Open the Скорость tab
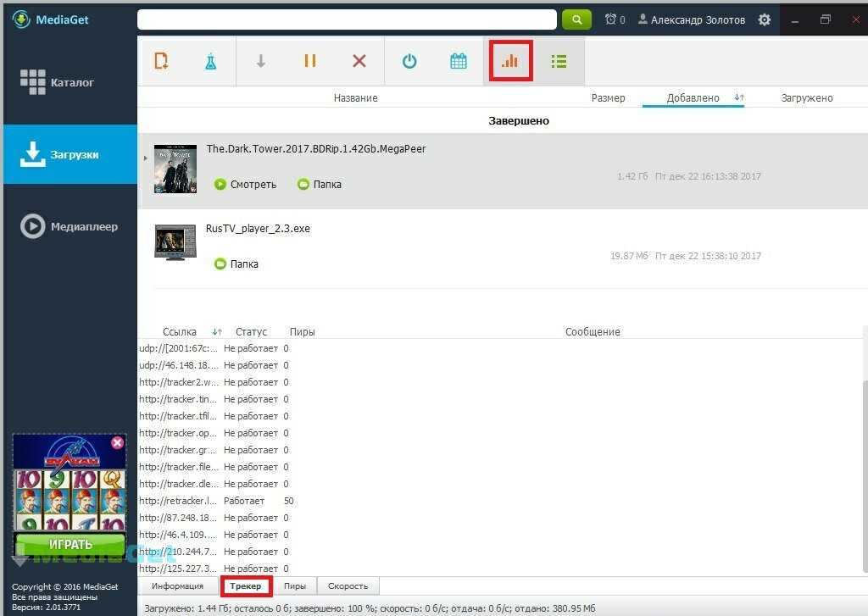This screenshot has height=616, width=868. [x=348, y=586]
